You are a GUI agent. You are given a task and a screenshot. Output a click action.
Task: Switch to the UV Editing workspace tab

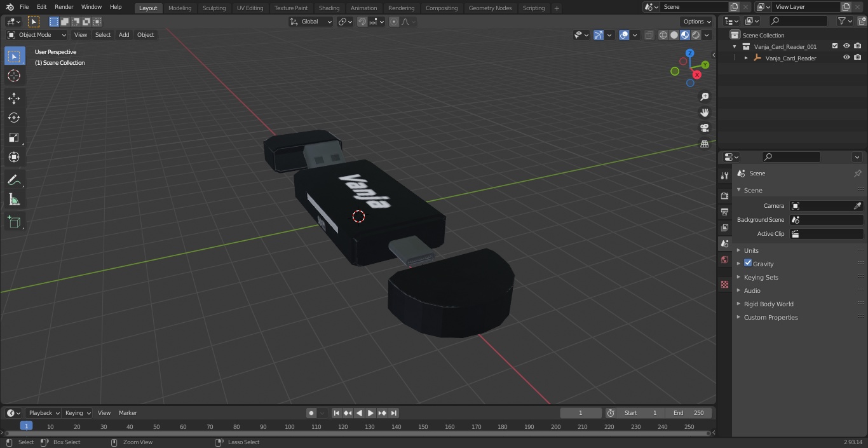coord(250,8)
